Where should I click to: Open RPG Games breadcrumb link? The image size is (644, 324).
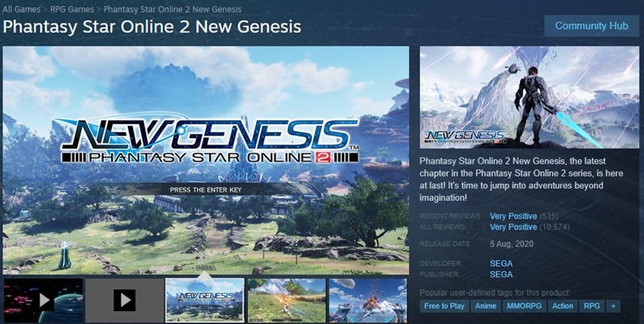(x=72, y=9)
